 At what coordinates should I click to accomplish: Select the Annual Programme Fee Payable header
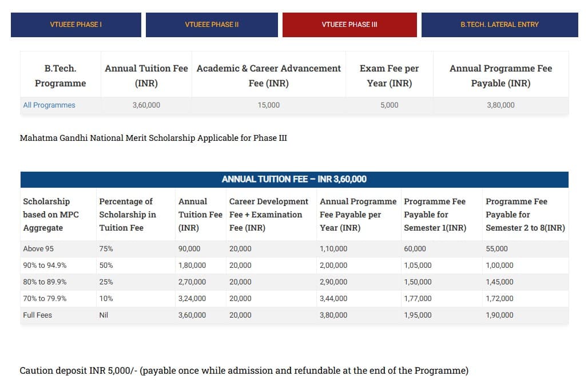coord(500,76)
